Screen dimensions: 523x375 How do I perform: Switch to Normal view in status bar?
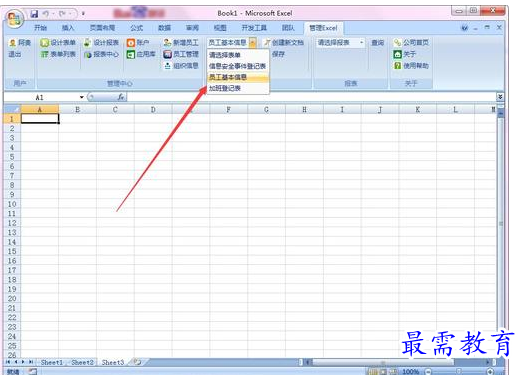tap(372, 371)
